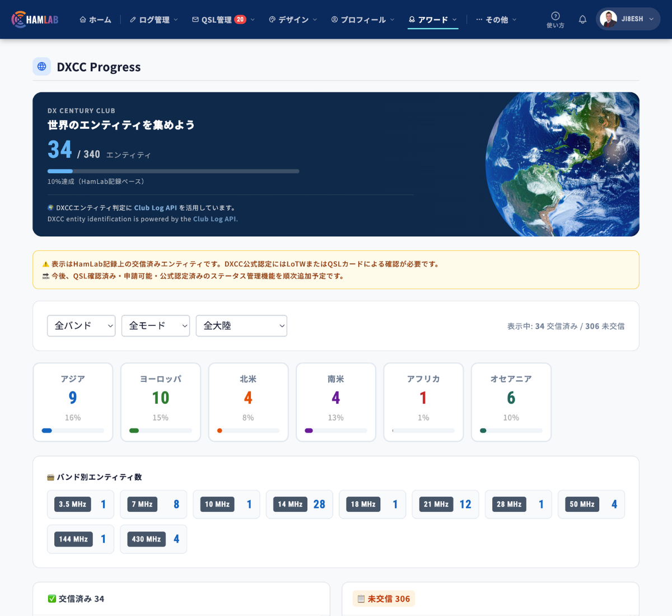Viewport: 672px width, 616px height.
Task: Expand the プロフィール menu chevron
Action: coord(392,20)
